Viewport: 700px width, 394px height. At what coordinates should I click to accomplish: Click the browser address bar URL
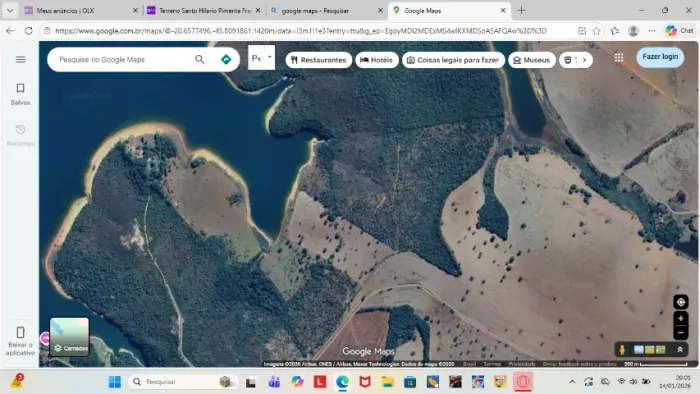(300, 31)
